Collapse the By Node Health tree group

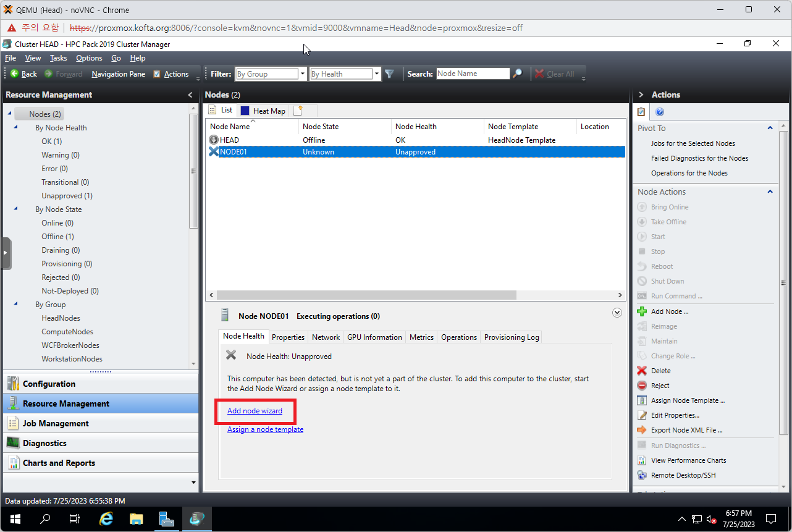click(x=16, y=128)
